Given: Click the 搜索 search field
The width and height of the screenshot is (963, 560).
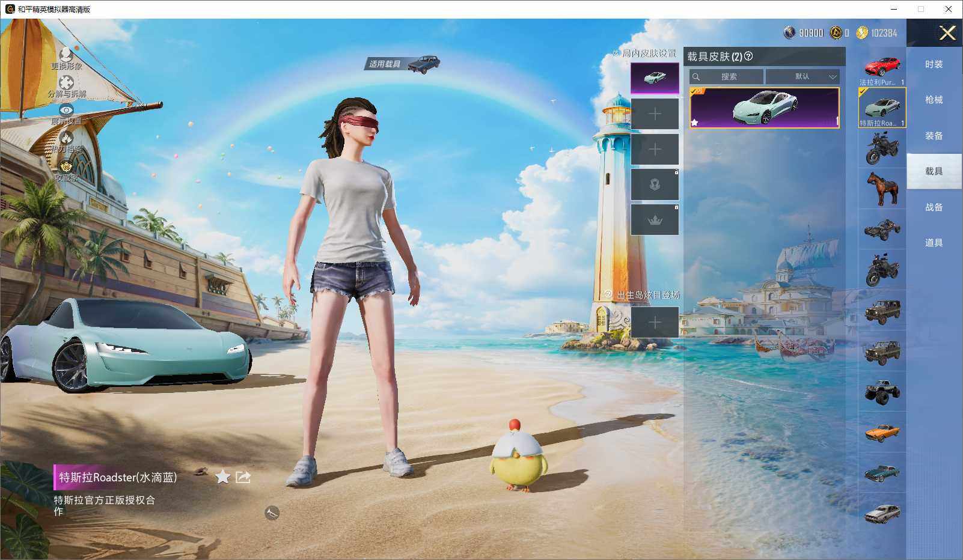Looking at the screenshot, I should point(726,77).
